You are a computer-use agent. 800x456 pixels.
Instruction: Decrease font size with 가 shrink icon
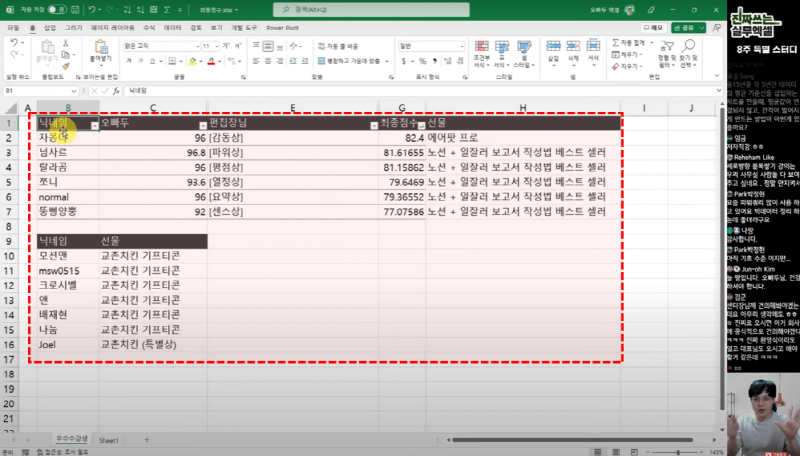237,46
